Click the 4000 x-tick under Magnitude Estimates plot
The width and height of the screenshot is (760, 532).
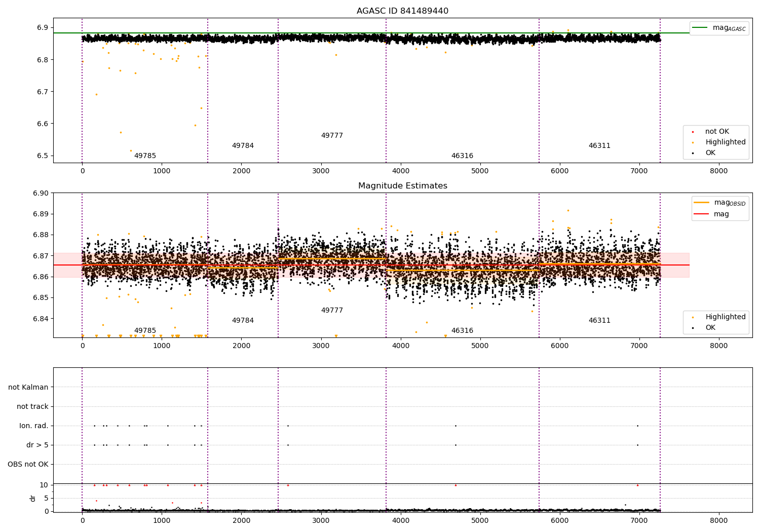401,346
